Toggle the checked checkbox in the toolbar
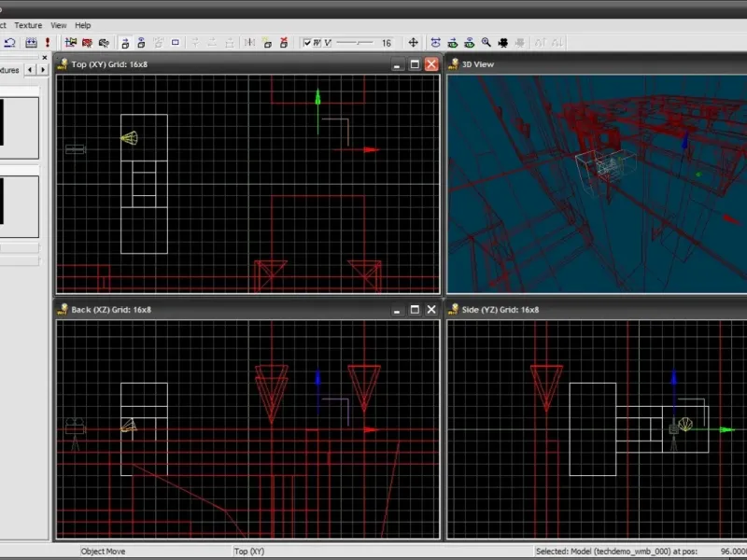Image resolution: width=747 pixels, height=560 pixels. pos(307,43)
